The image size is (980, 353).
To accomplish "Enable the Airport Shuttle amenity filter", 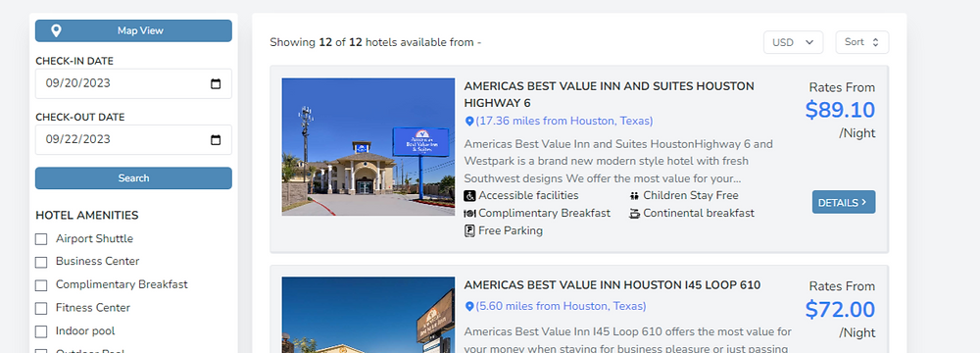I will tap(41, 239).
